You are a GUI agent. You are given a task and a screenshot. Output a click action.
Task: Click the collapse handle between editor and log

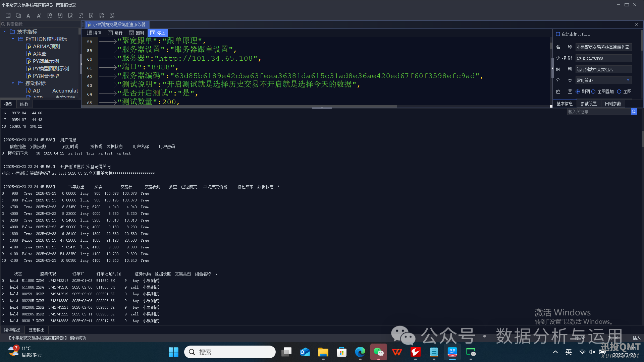322,108
